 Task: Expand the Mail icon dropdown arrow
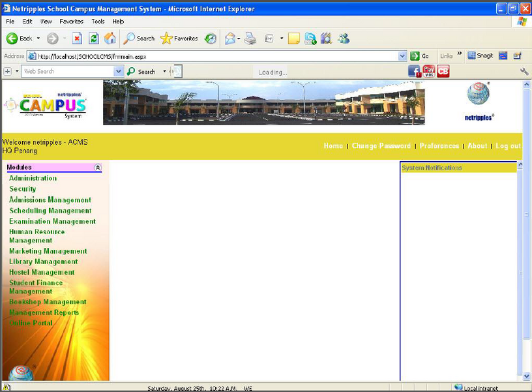tap(239, 38)
